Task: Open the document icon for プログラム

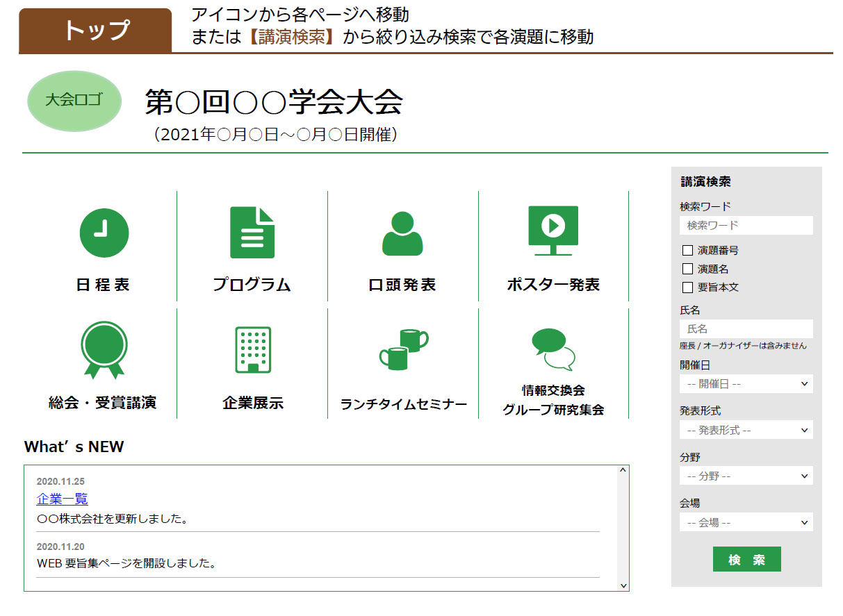Action: point(252,233)
